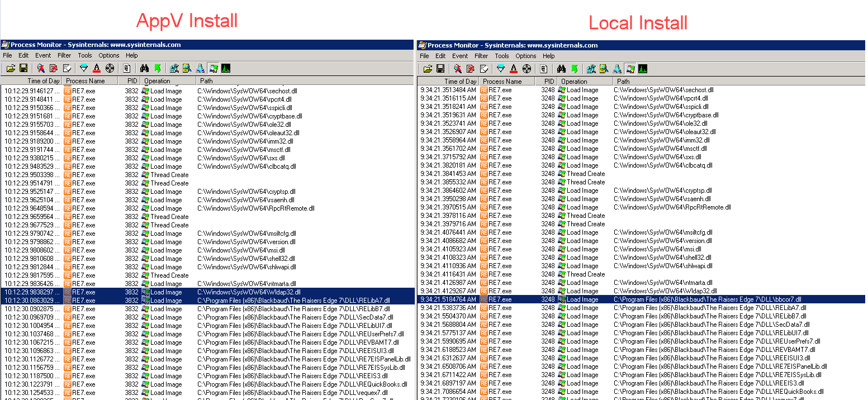
Task: Open Filter funnel icon in AppV Install window
Action: pos(84,68)
